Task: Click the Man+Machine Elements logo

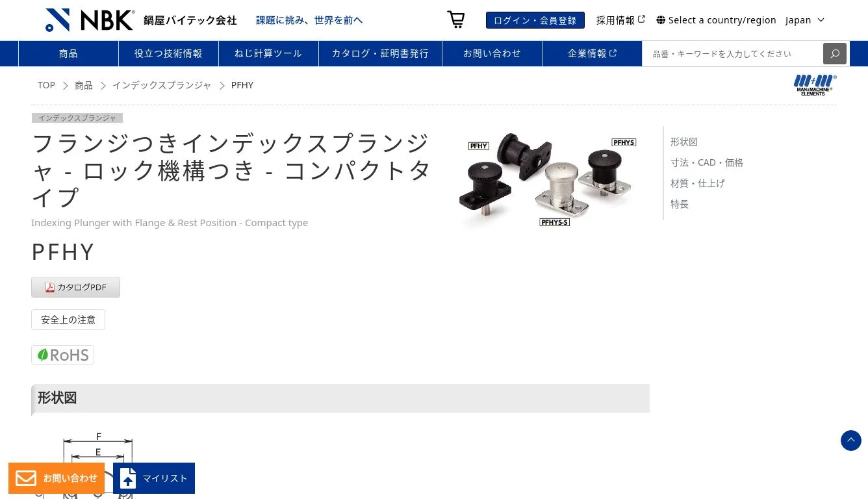Action: pyautogui.click(x=815, y=85)
